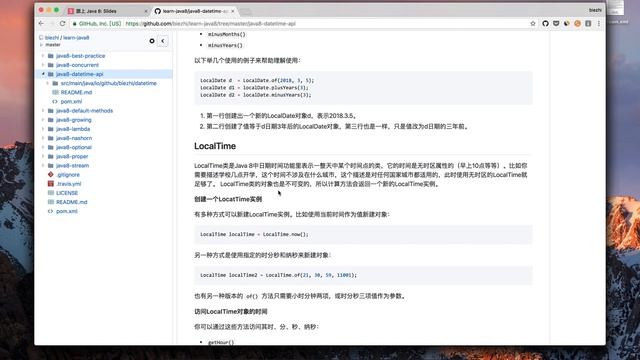Expand the java8-optional folder arrow

[43, 147]
